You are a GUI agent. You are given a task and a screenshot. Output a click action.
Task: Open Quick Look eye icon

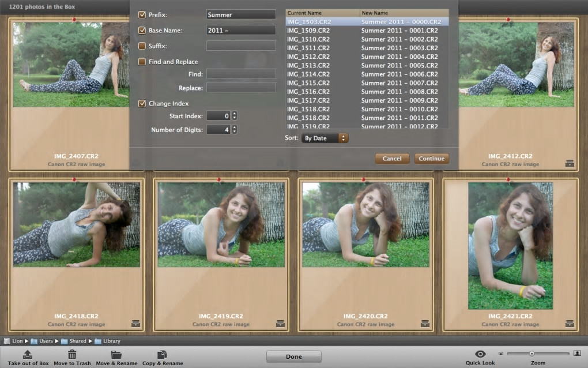(x=480, y=354)
